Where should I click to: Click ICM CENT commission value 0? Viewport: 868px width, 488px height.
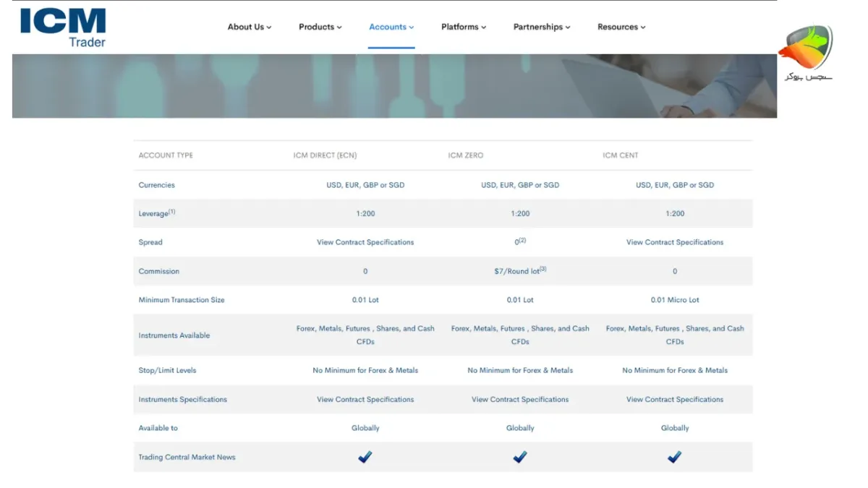pyautogui.click(x=675, y=271)
